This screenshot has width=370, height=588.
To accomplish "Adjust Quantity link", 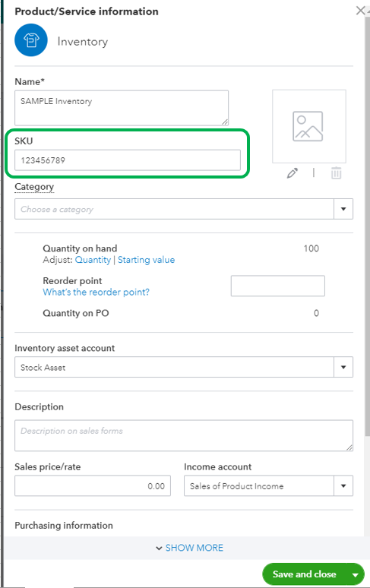I will pos(93,260).
